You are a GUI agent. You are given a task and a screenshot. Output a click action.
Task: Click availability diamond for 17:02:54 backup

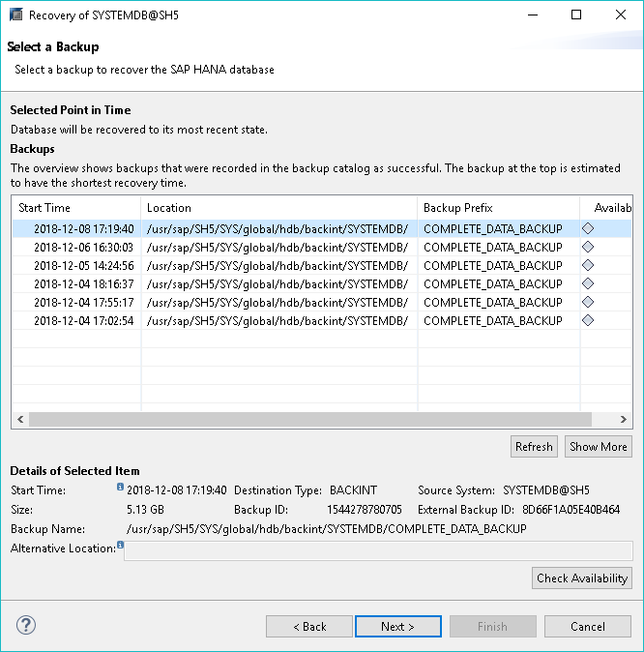coord(588,320)
